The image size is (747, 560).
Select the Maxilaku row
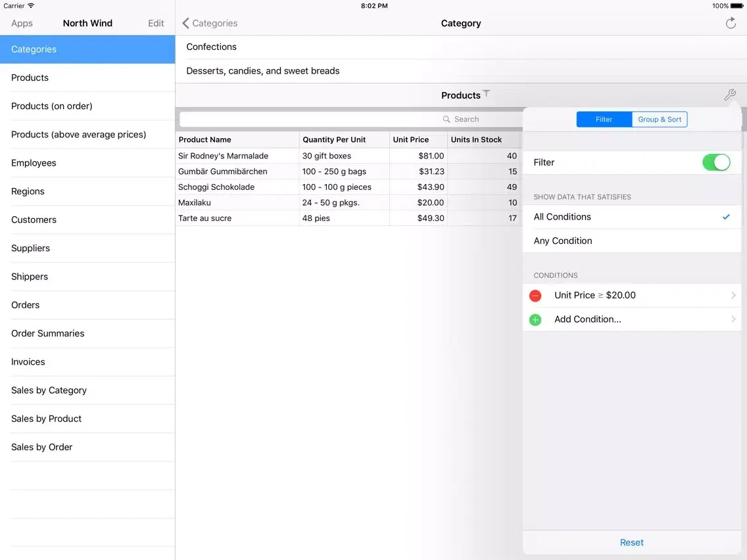point(348,202)
